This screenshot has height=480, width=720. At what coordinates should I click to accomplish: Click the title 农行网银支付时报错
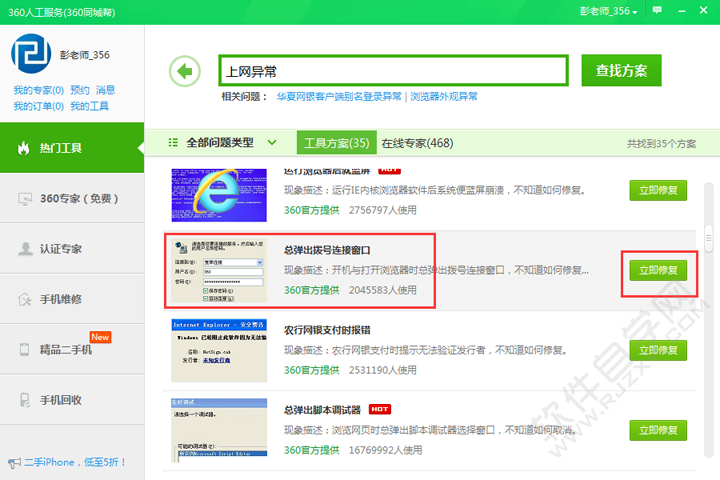(327, 330)
